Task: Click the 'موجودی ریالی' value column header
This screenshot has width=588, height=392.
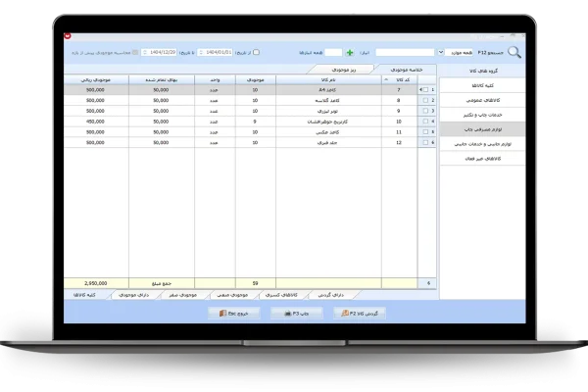Action: coord(96,80)
